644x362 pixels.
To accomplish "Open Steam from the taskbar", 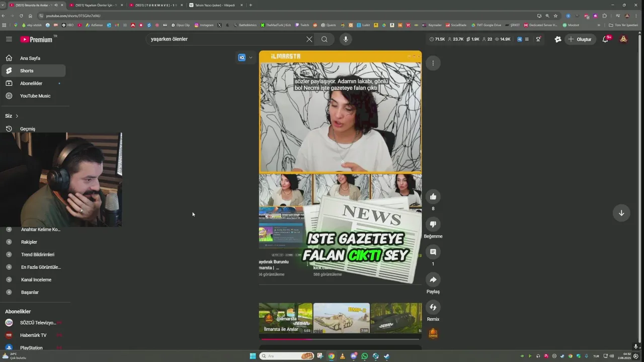I will tap(387, 356).
